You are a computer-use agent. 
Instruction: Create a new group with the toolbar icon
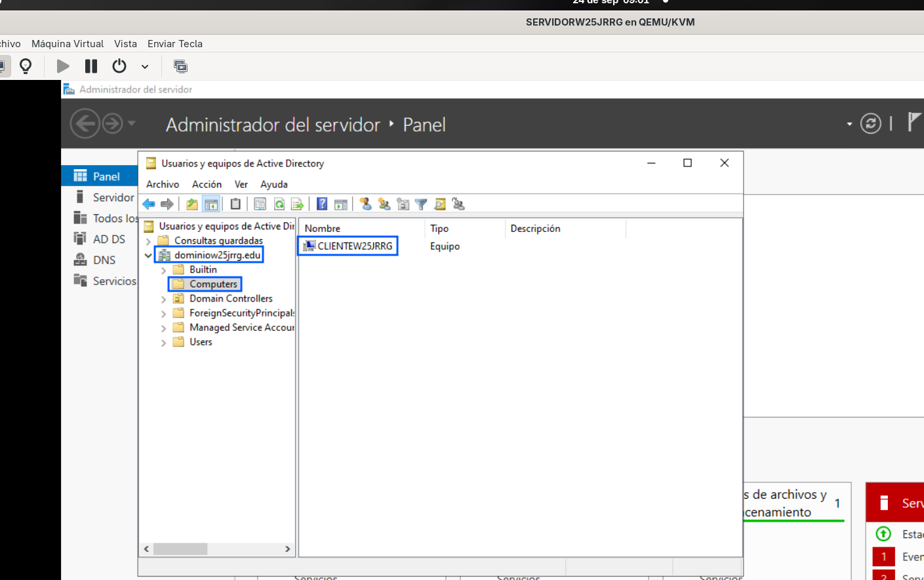(384, 204)
